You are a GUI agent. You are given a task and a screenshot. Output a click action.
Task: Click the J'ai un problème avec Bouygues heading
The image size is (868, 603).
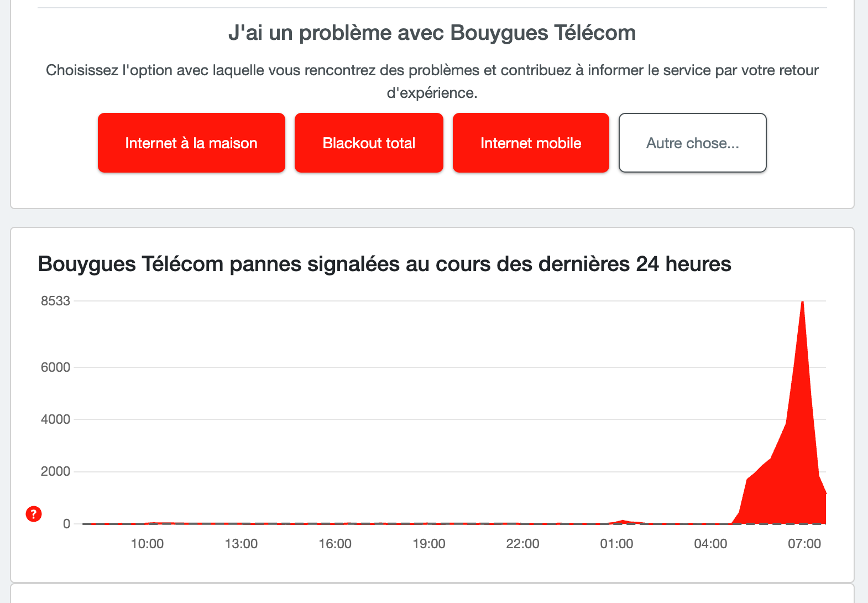(432, 33)
